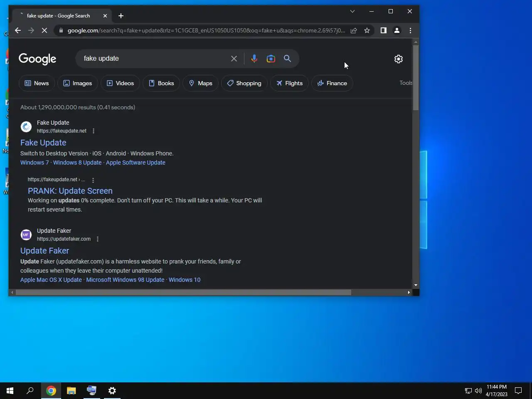This screenshot has height=399, width=532.
Task: Click the scroll right arrow
Action: [x=409, y=292]
